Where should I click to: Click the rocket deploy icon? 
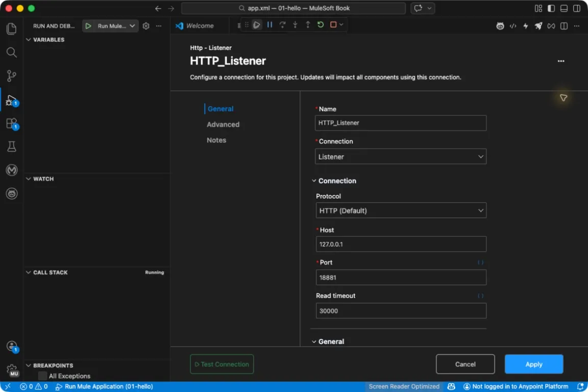[x=538, y=26]
